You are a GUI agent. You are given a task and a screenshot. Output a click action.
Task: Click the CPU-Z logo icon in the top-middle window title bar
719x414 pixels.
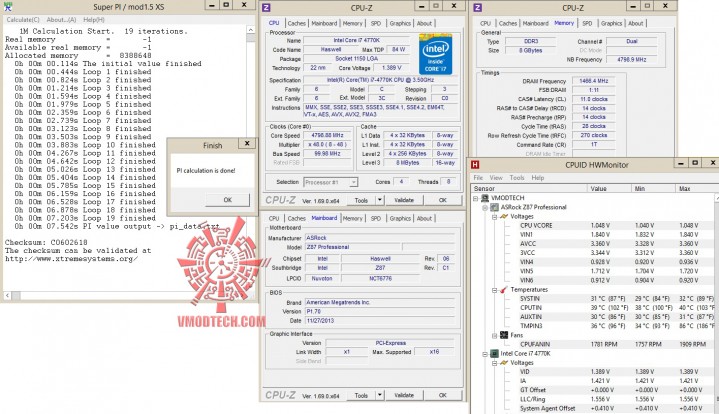[266, 7]
